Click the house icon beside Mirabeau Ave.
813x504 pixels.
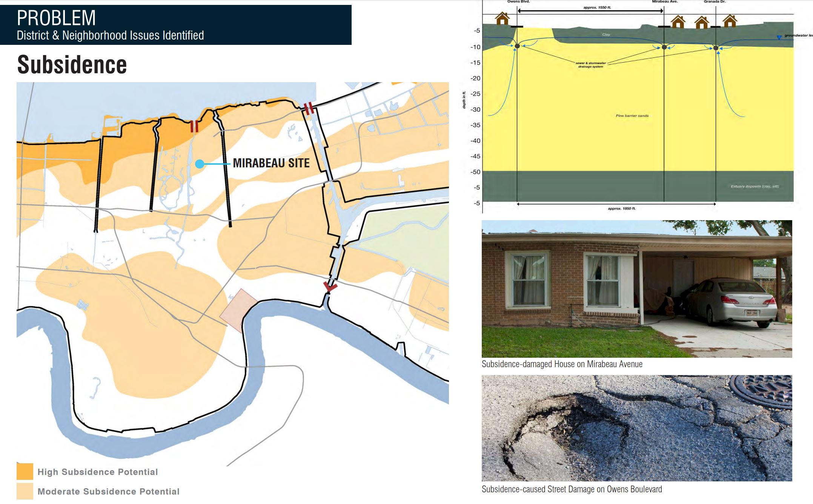677,22
